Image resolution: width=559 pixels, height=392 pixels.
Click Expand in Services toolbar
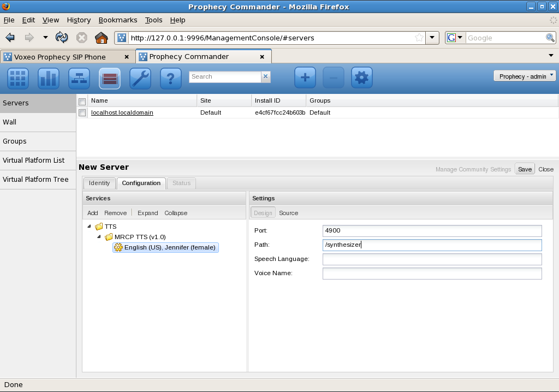[147, 213]
